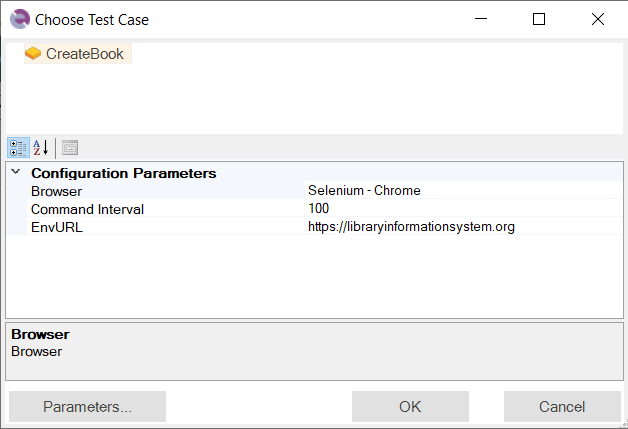Click the CreateBook test case icon

[x=33, y=54]
